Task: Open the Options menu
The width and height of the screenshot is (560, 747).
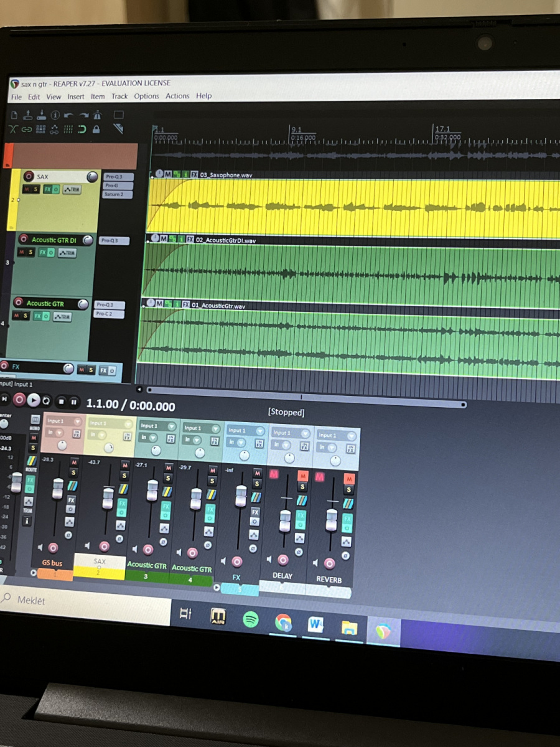Action: 146,96
